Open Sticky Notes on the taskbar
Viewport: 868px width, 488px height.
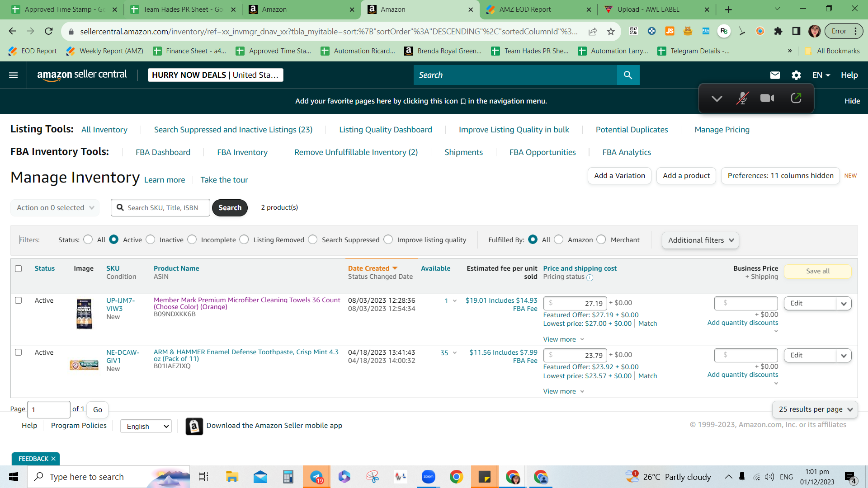click(x=484, y=477)
